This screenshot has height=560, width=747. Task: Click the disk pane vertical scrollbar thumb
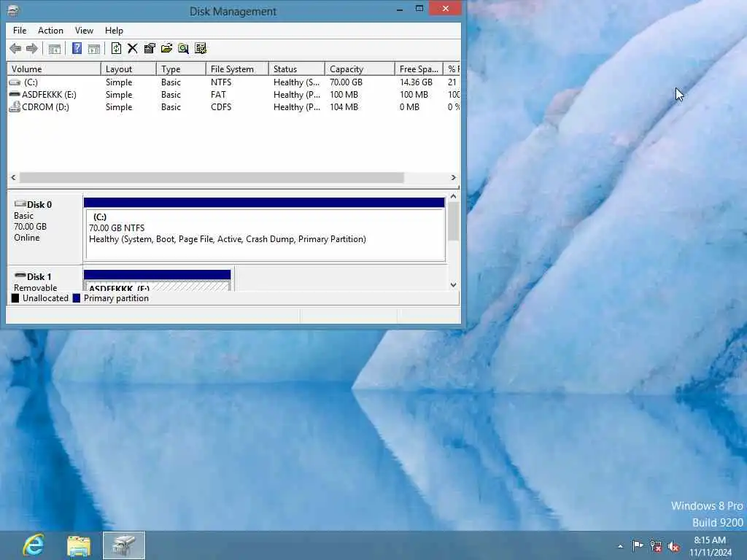453,222
